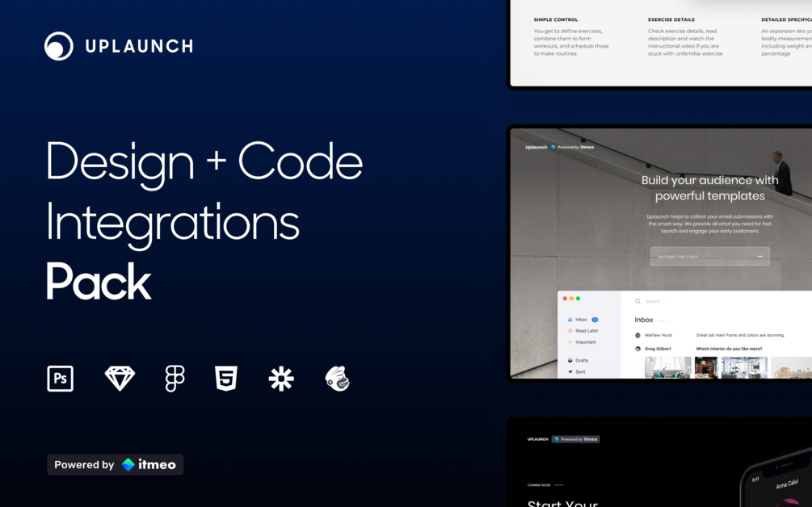Click the search magnifier icon
Viewport: 812px width, 507px height.
click(x=637, y=301)
